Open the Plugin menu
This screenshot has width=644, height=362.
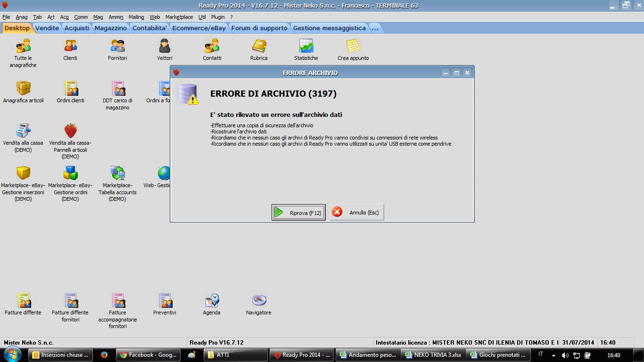[x=218, y=17]
